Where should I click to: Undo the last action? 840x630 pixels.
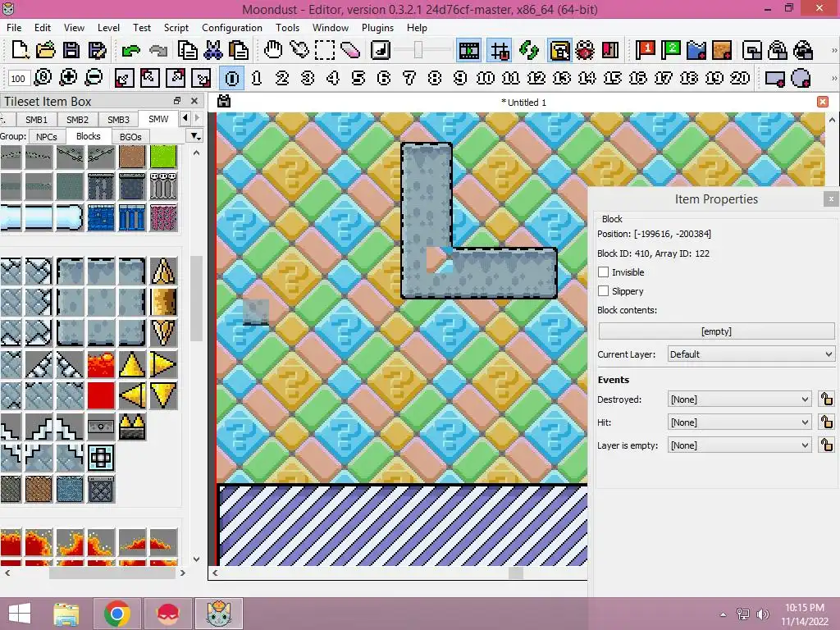click(130, 50)
